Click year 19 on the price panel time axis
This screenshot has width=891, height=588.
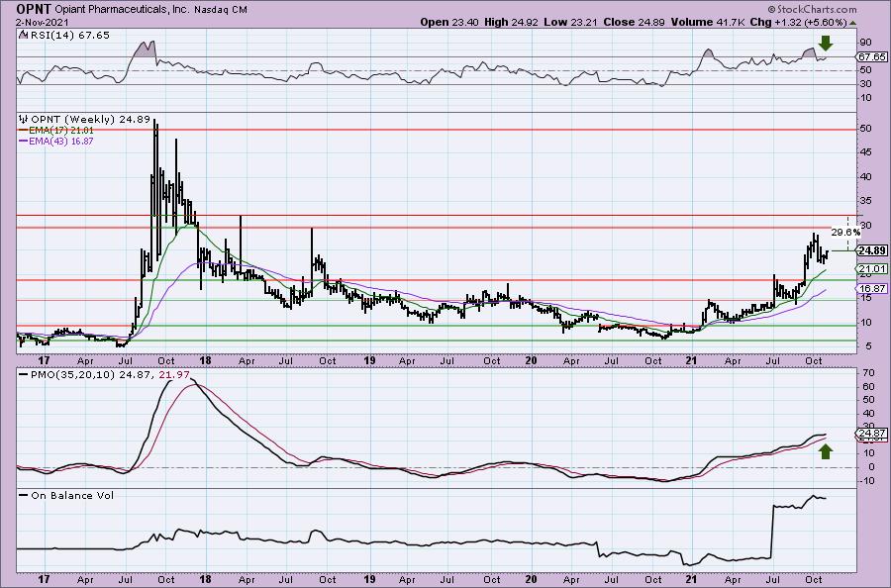point(370,360)
